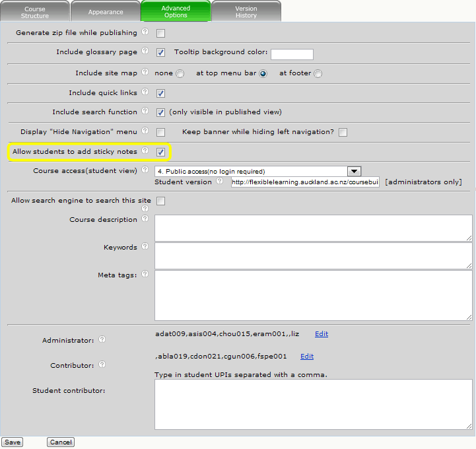This screenshot has width=476, height=449.
Task: Uncheck Allow students to add sticky notes
Action: click(x=160, y=152)
